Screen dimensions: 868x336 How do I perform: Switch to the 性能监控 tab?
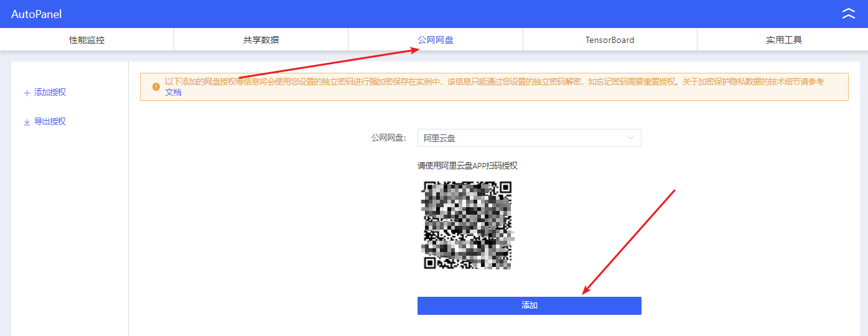point(87,40)
